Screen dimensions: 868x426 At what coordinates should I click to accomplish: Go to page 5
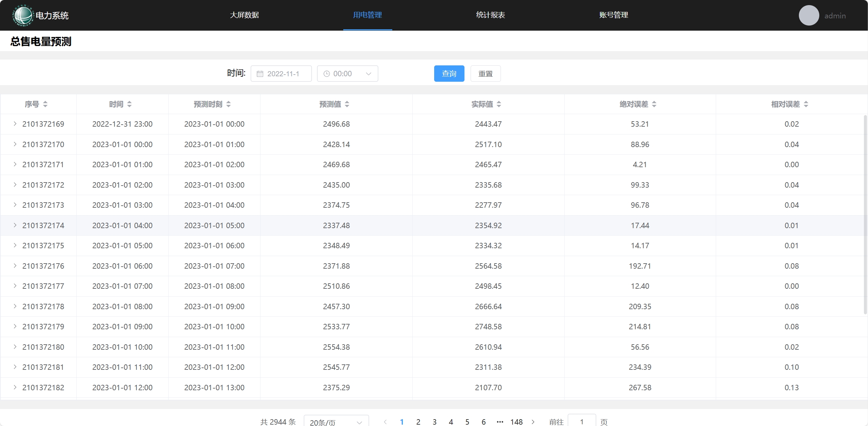point(467,422)
